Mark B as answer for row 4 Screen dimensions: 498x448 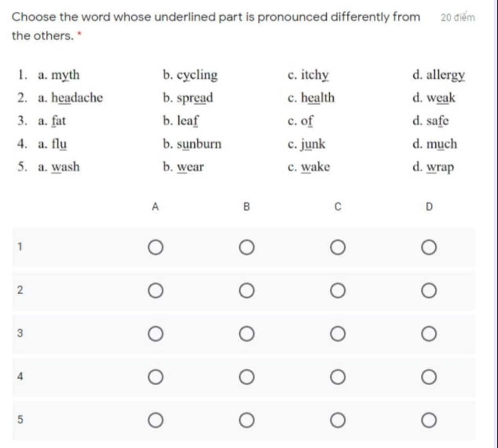click(247, 377)
